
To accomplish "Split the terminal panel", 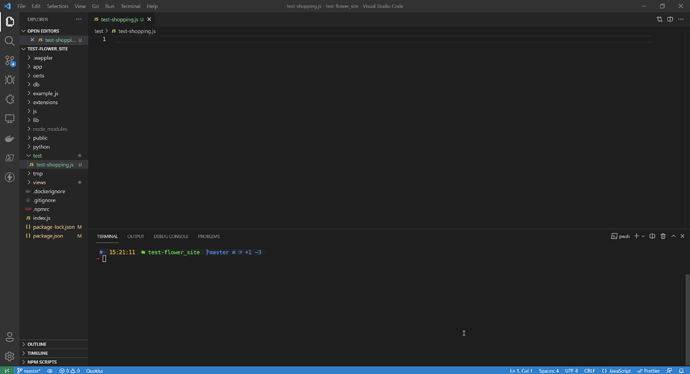I will (x=652, y=236).
